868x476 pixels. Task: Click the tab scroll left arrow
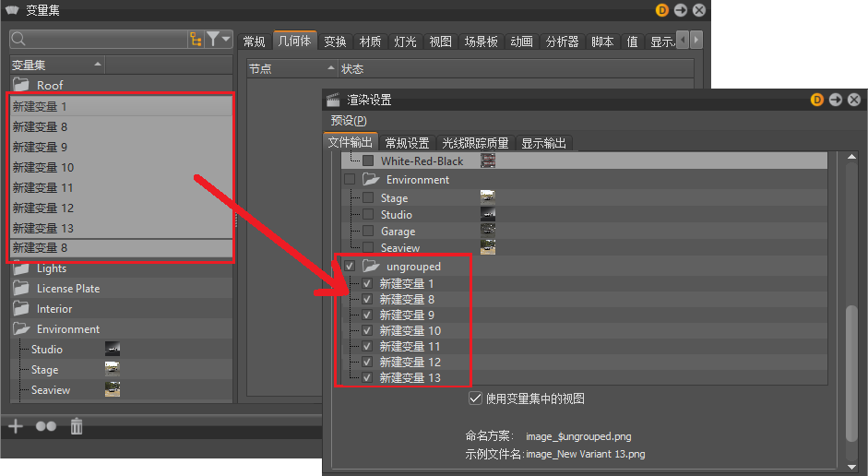(x=684, y=40)
